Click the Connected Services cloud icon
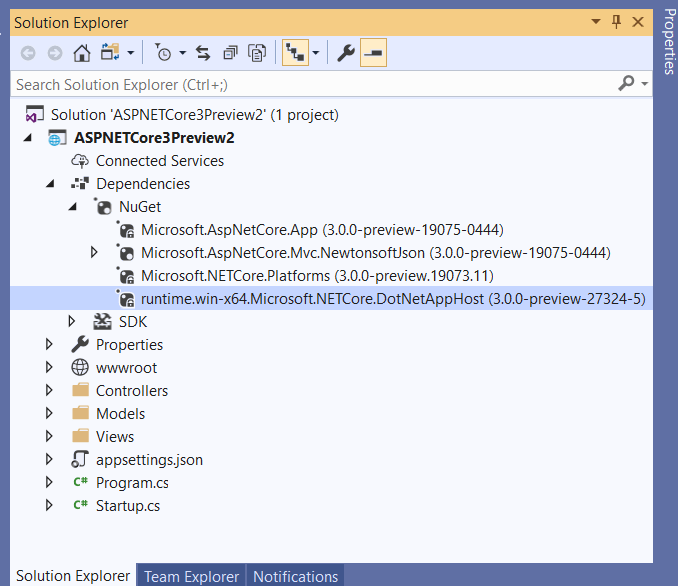This screenshot has height=586, width=678. tap(80, 161)
